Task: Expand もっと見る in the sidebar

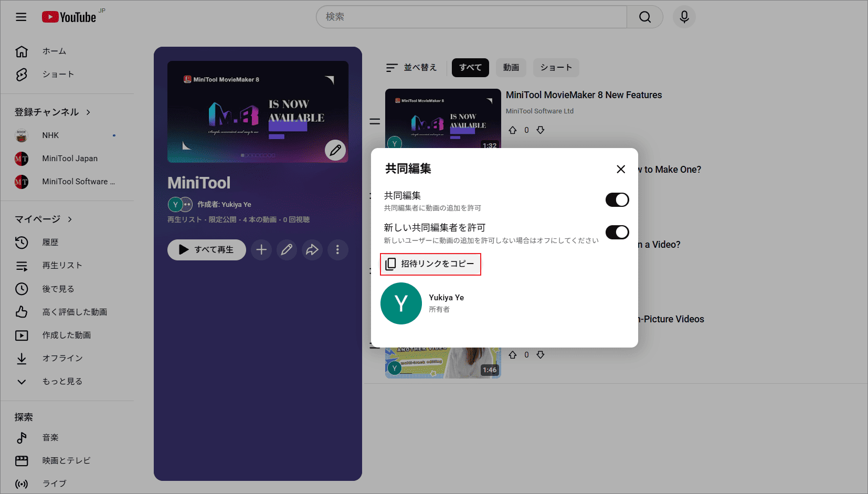Action: click(63, 381)
